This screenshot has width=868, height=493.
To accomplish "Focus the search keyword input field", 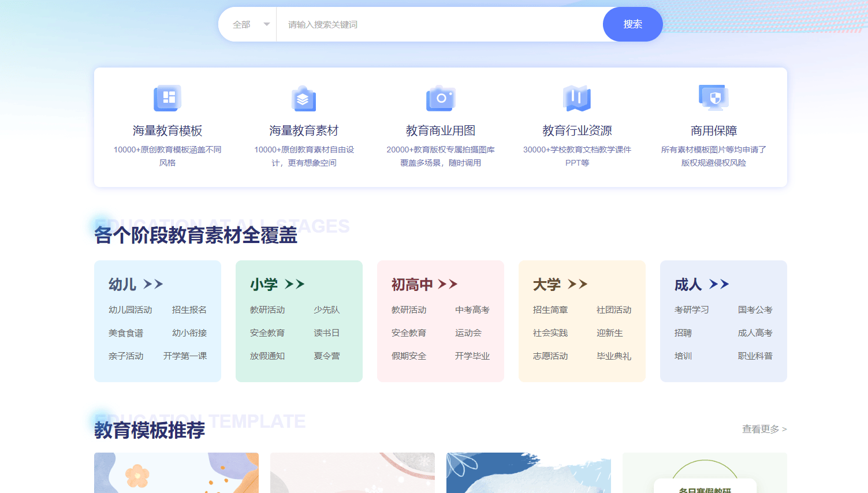I will tap(439, 24).
